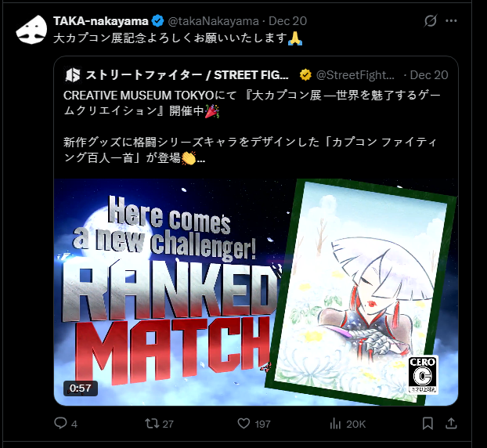Like the post with the heart icon
The width and height of the screenshot is (487, 448).
coord(243,423)
